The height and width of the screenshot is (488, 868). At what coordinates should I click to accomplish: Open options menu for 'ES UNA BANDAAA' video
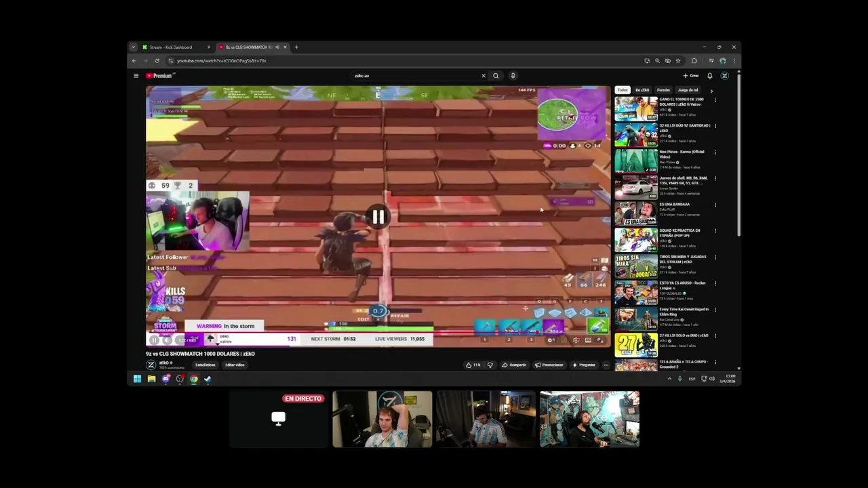[715, 205]
